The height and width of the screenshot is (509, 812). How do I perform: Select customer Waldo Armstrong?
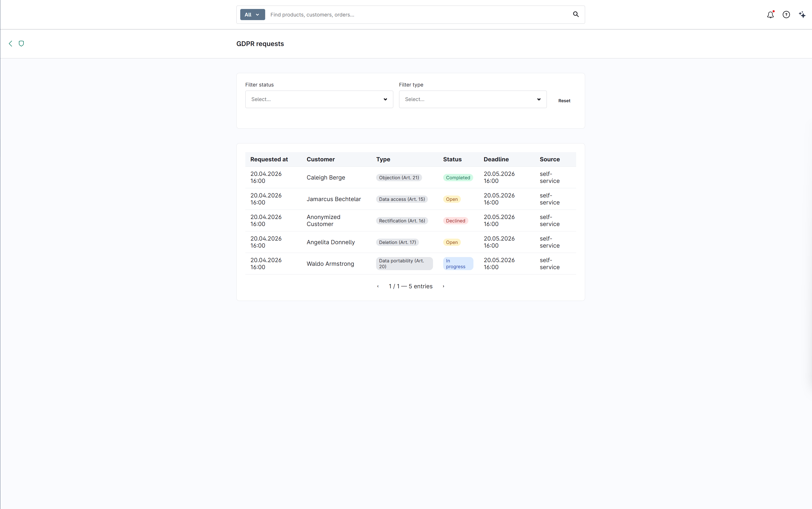pos(330,264)
